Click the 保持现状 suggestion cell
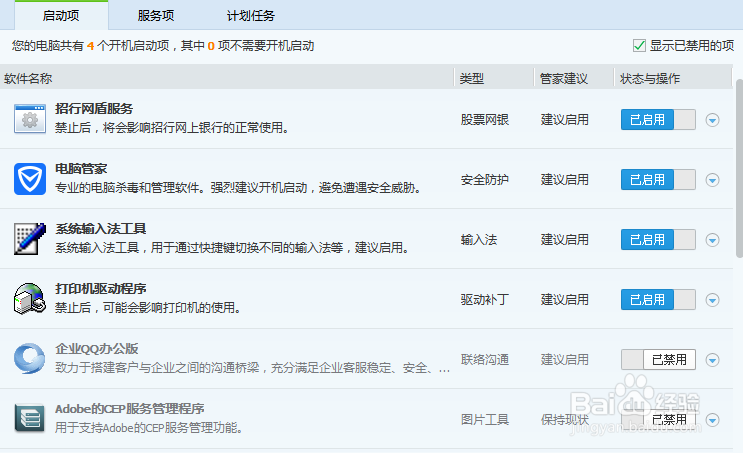 click(565, 419)
